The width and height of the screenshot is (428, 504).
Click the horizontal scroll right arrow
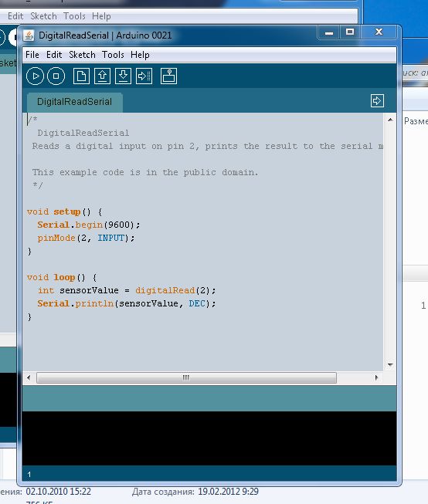(376, 377)
